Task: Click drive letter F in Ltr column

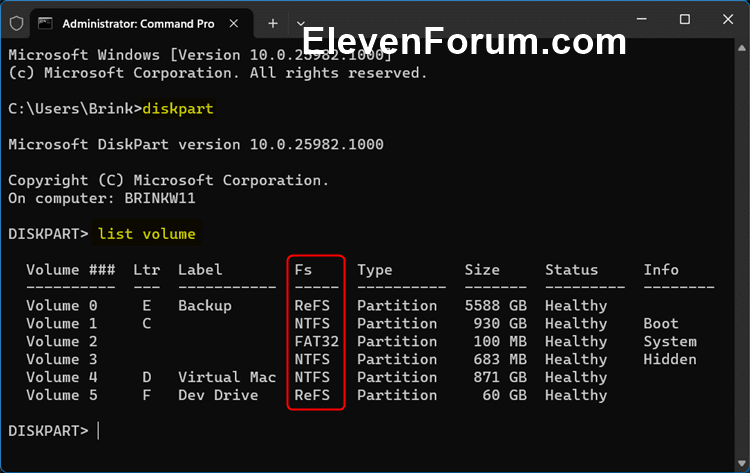Action: 147,395
